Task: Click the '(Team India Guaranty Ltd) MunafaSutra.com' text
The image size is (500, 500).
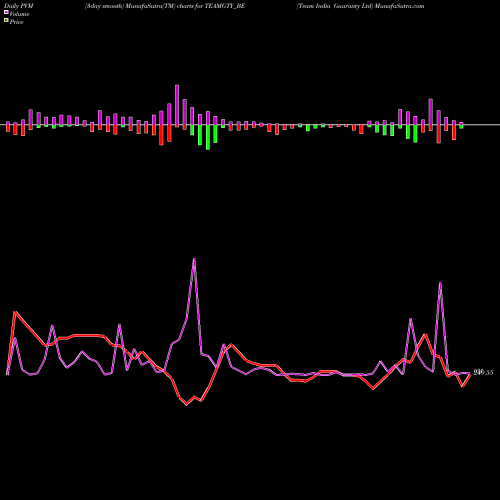Action: click(361, 6)
